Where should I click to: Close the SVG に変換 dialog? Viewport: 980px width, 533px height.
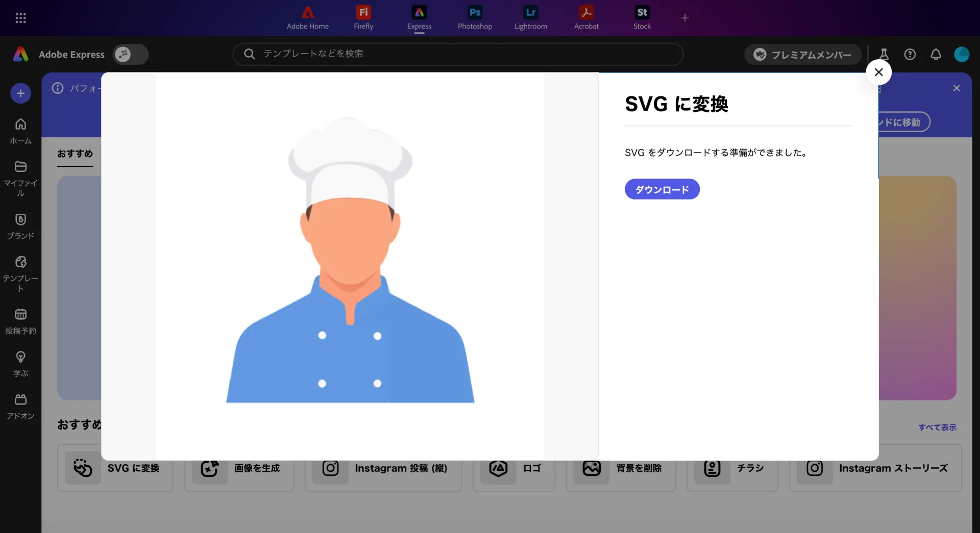878,72
